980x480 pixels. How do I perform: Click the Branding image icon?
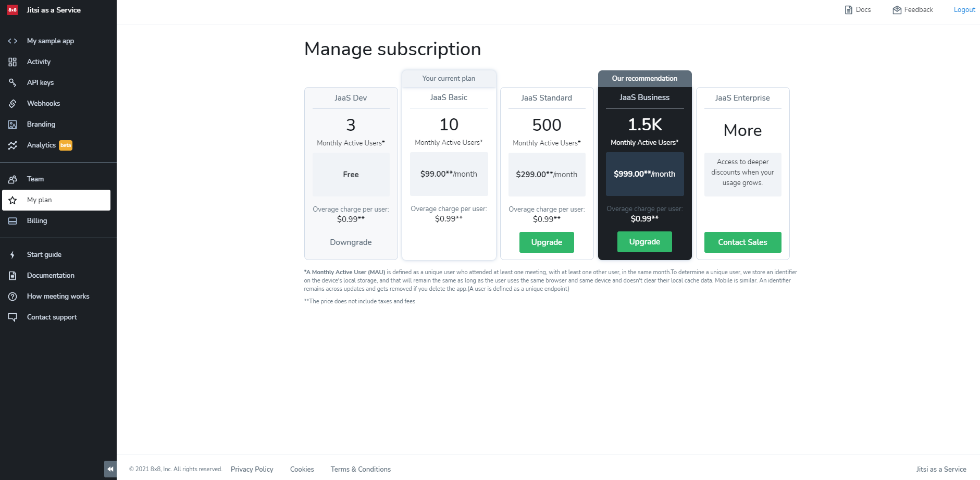pos(13,125)
